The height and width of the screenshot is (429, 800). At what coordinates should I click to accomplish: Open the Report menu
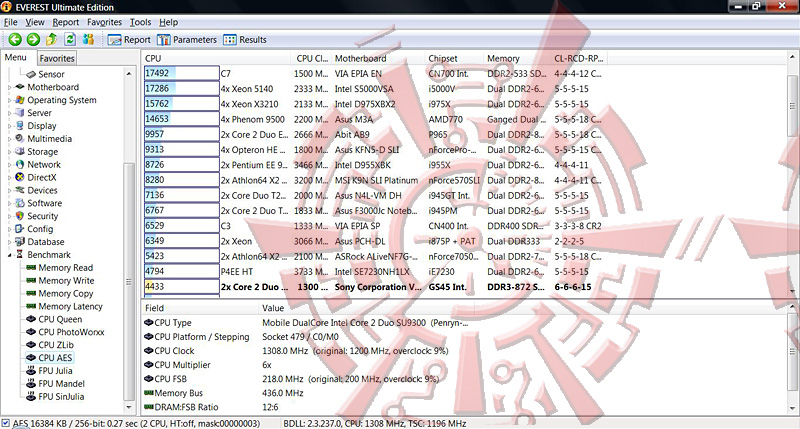coord(66,22)
